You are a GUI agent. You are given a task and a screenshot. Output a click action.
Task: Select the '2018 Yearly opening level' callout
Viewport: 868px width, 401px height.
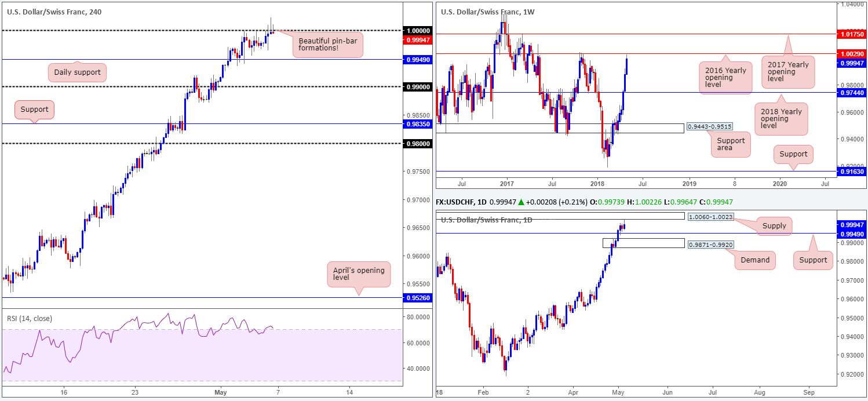pos(780,119)
